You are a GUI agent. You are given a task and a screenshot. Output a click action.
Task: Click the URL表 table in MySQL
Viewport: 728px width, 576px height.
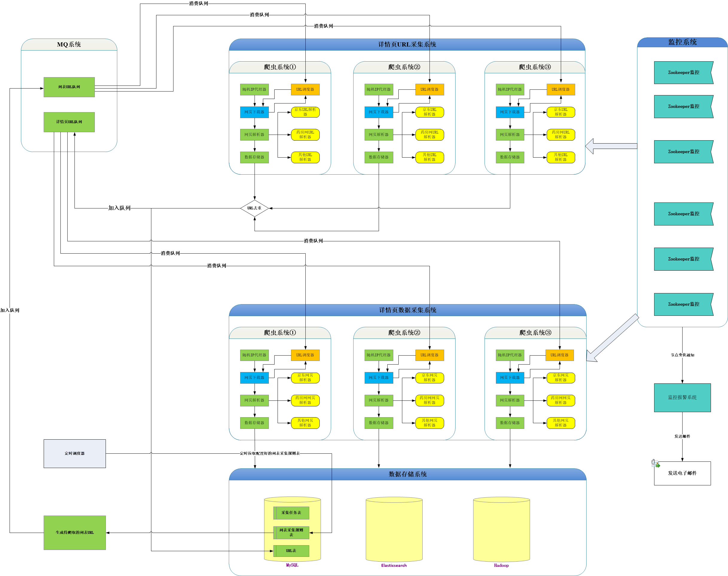(x=291, y=551)
